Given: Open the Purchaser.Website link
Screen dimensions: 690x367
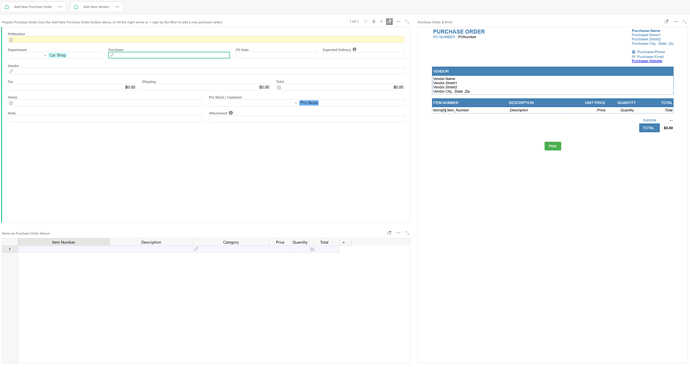Looking at the screenshot, I should pyautogui.click(x=647, y=61).
